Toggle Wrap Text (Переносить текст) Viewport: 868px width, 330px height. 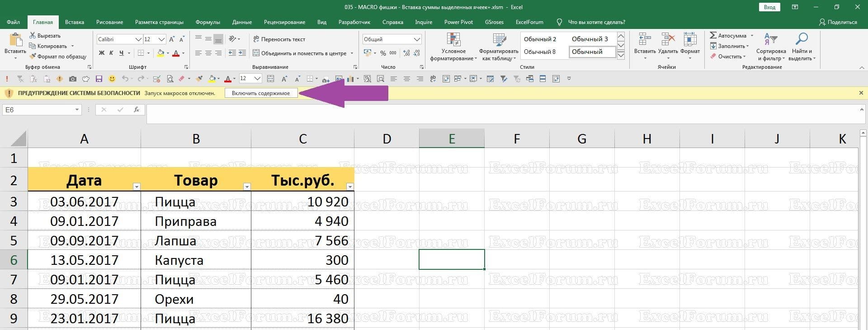coord(279,39)
